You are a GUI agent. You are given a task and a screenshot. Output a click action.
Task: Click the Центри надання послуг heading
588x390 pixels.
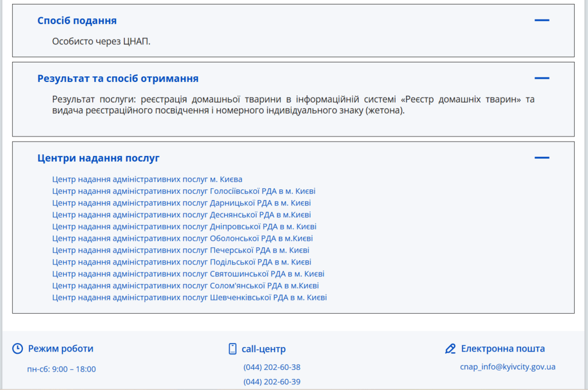(98, 158)
